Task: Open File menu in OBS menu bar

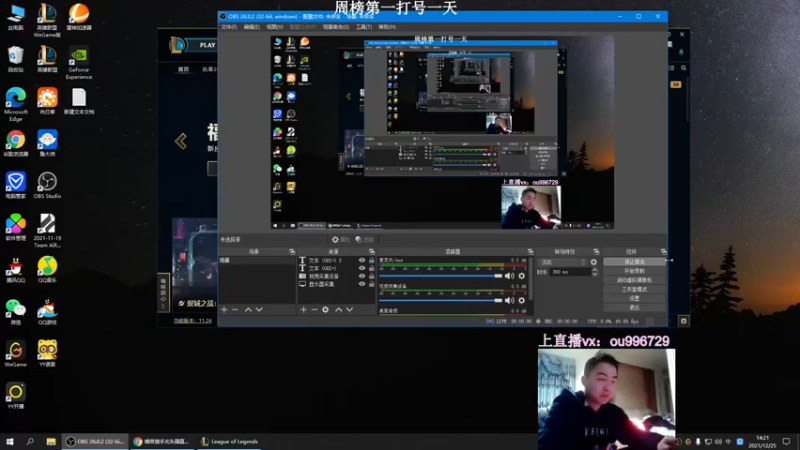Action: [229, 27]
